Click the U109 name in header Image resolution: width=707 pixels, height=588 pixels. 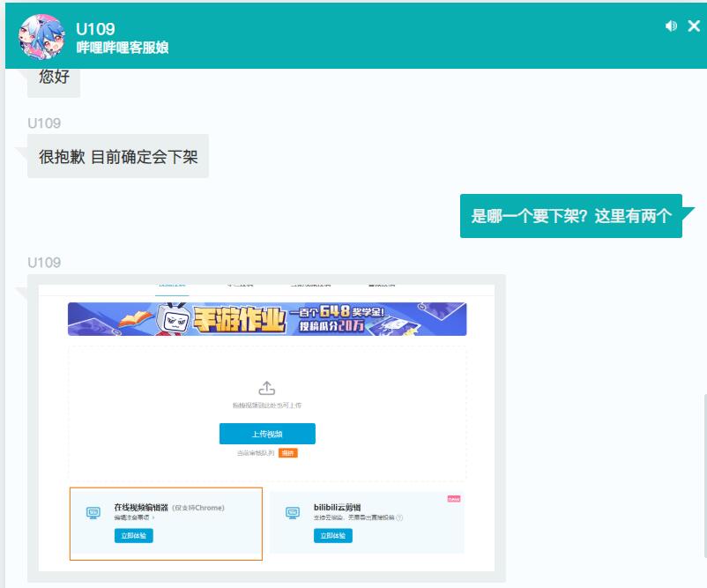point(95,29)
